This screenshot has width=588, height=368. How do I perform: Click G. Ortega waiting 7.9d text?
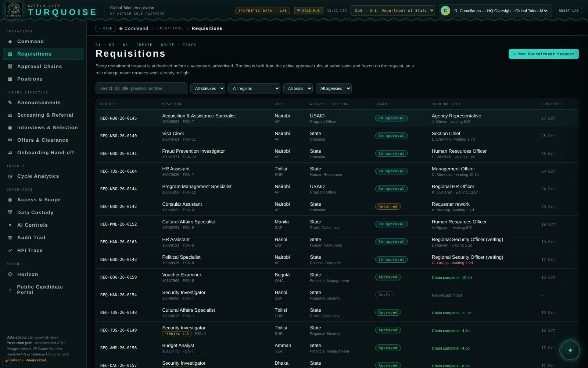coord(452,263)
